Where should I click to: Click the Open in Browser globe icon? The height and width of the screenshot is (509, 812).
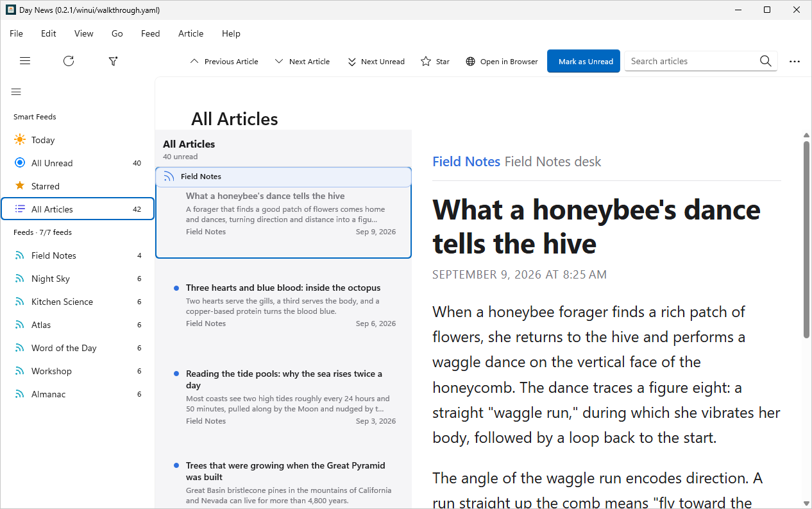coord(470,61)
